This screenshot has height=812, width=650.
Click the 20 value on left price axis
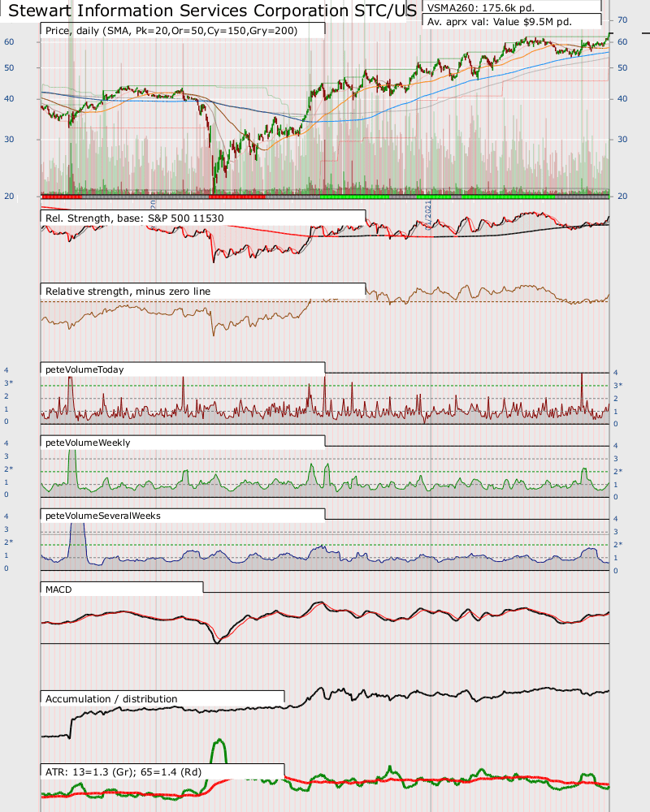pyautogui.click(x=9, y=196)
